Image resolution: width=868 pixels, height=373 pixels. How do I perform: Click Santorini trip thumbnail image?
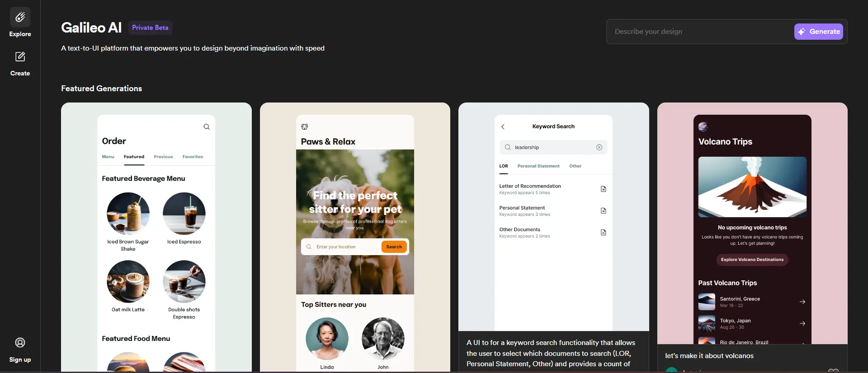[707, 302]
